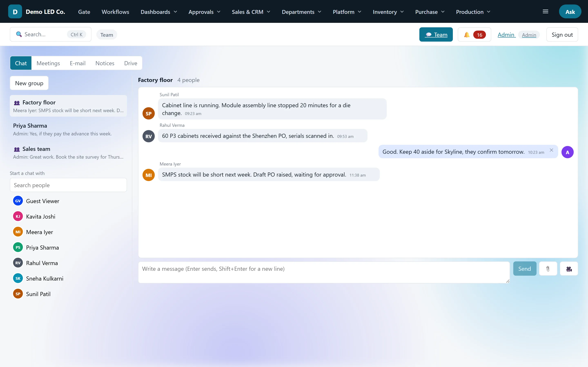
Task: Click the Search people input field
Action: pos(68,185)
